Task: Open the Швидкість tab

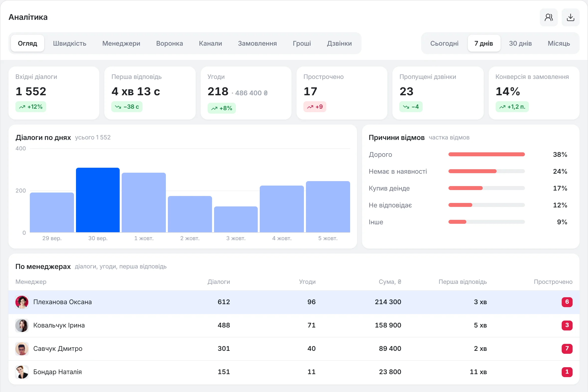Action: pyautogui.click(x=70, y=43)
